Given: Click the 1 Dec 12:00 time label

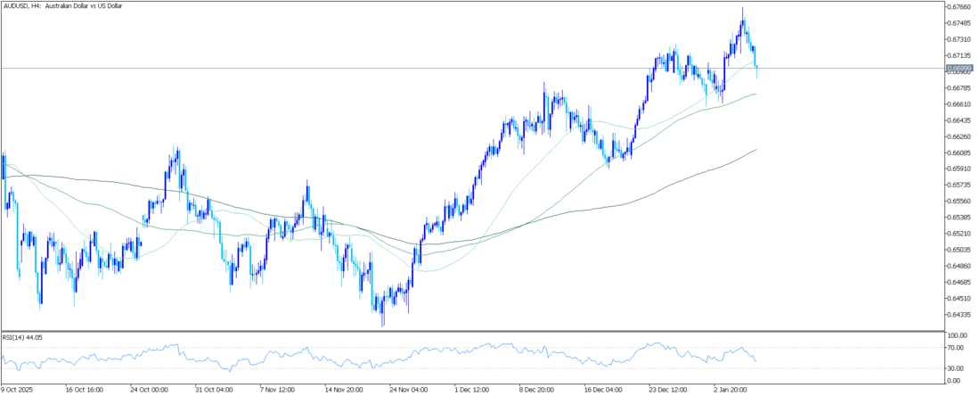Looking at the screenshot, I should 472,389.
